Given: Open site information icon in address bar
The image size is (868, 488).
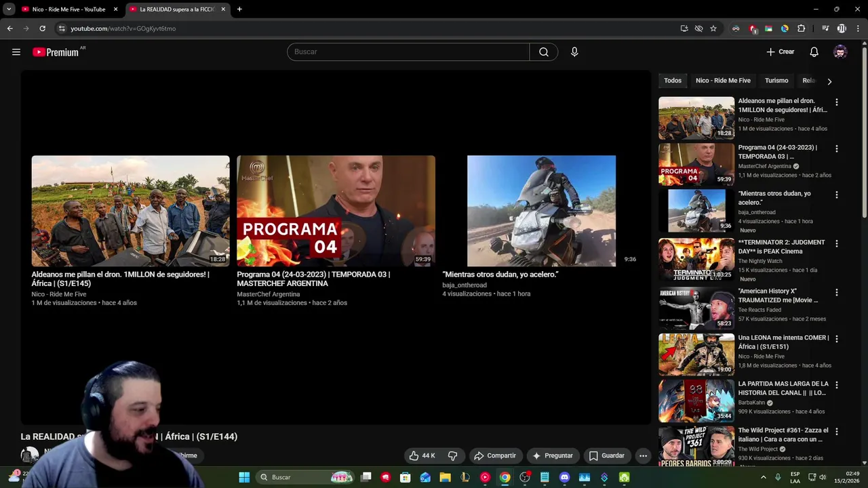Looking at the screenshot, I should (x=62, y=28).
